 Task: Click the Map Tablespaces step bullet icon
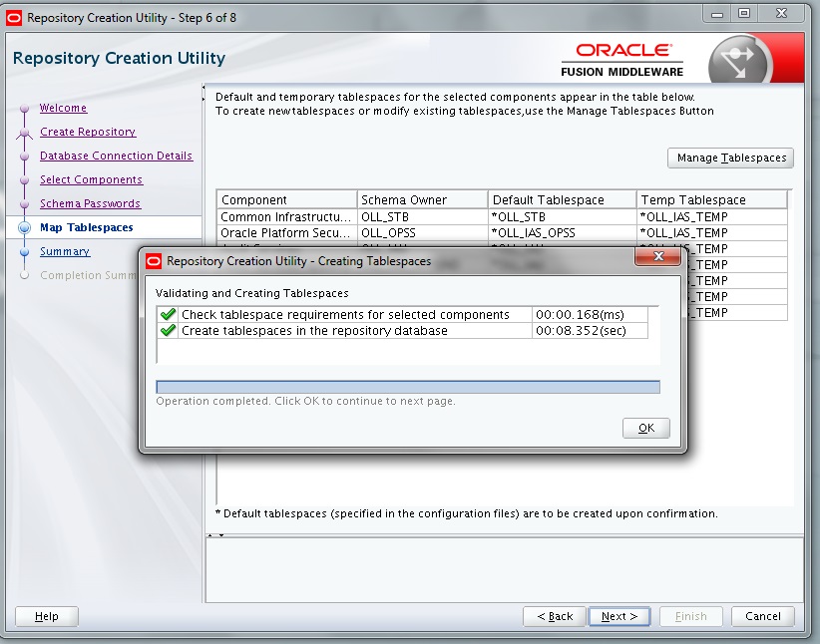pyautogui.click(x=24, y=227)
